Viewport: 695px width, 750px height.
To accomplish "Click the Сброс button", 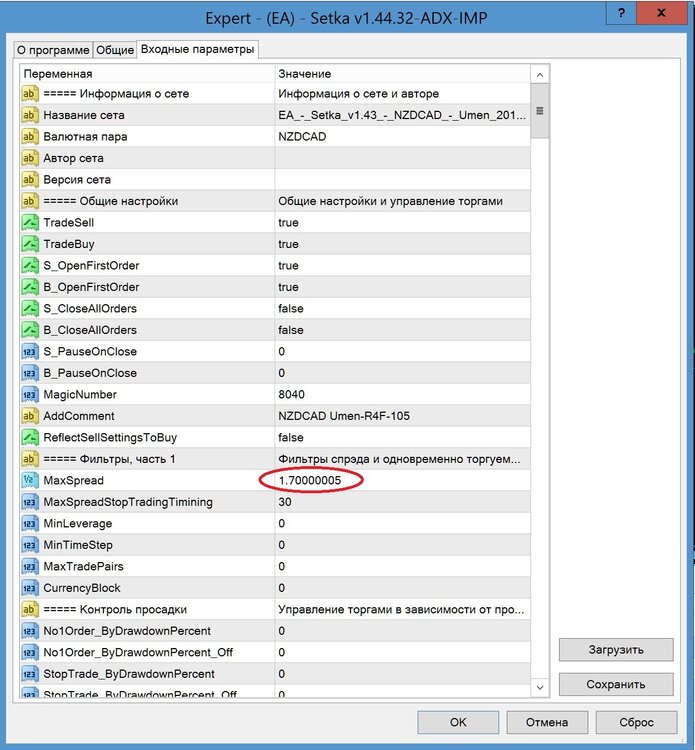I will tap(636, 722).
